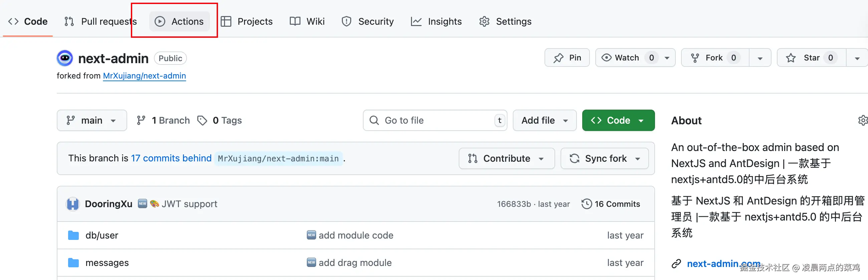Open the Insights tab
This screenshot has width=868, height=280.
[436, 21]
